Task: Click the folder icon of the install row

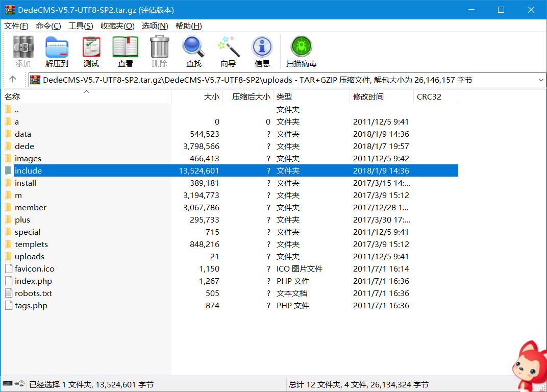Action: point(8,183)
